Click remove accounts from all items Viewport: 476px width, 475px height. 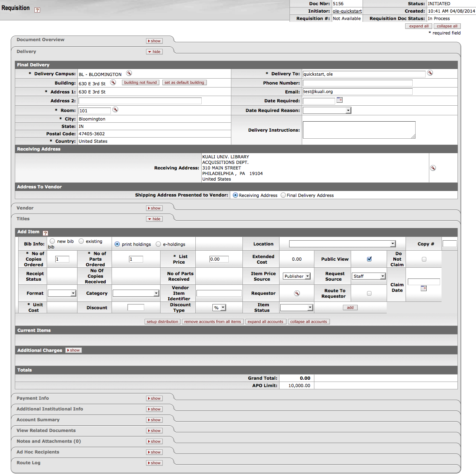click(212, 322)
